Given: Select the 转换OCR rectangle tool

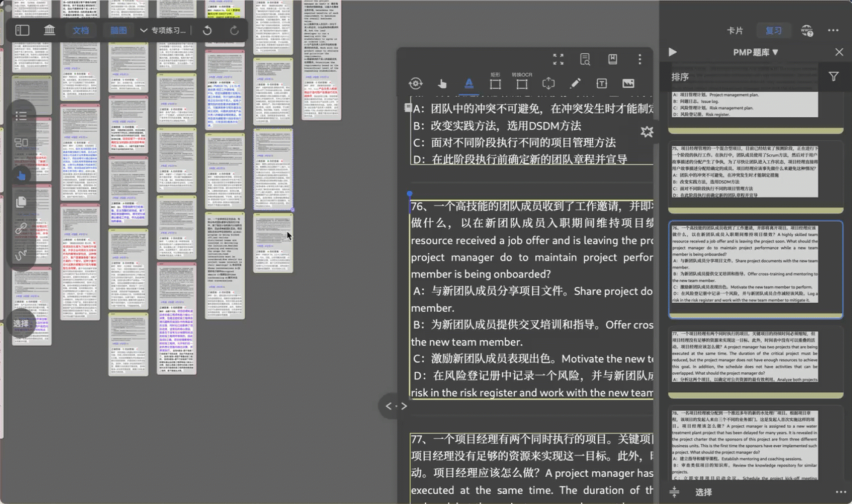Looking at the screenshot, I should click(522, 84).
